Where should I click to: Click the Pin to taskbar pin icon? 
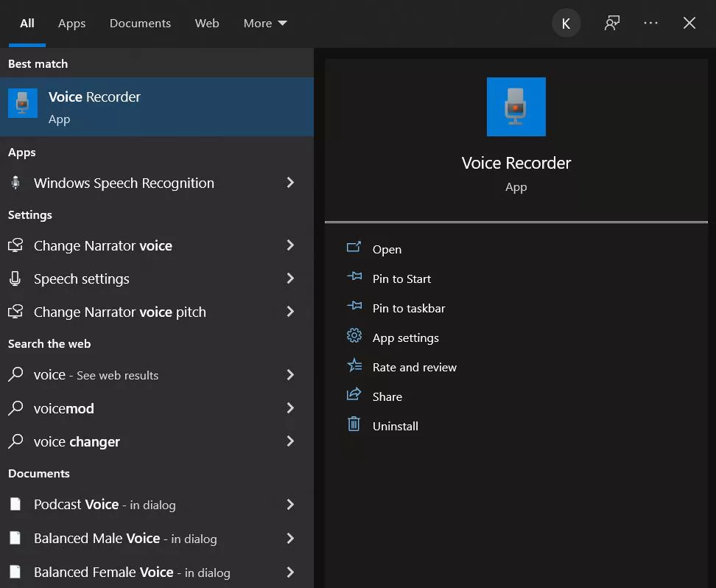pos(354,306)
